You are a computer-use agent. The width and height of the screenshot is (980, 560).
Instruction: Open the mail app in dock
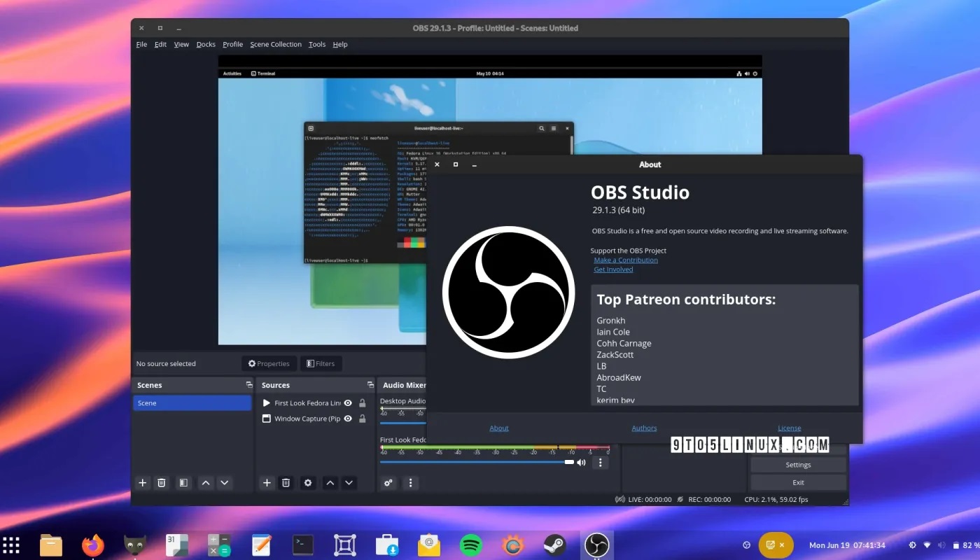(x=429, y=545)
